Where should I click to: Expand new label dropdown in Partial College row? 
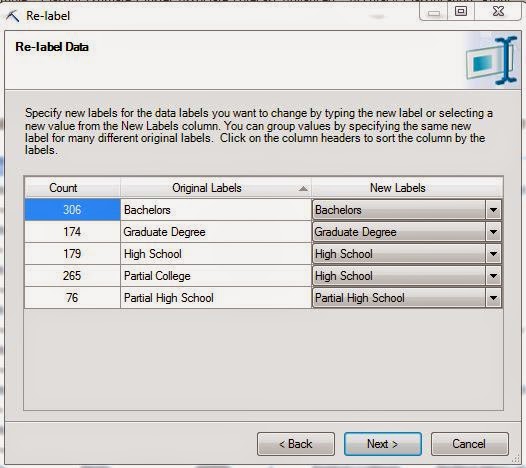tap(493, 276)
